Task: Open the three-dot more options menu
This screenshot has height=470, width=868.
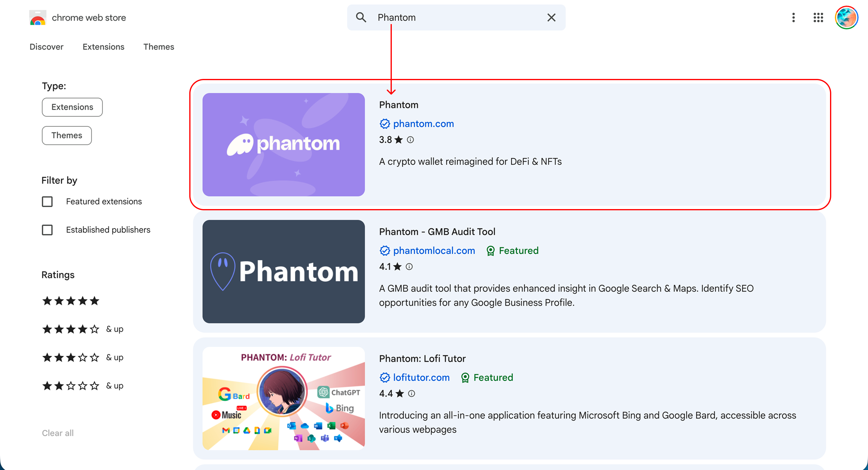Action: [x=793, y=17]
